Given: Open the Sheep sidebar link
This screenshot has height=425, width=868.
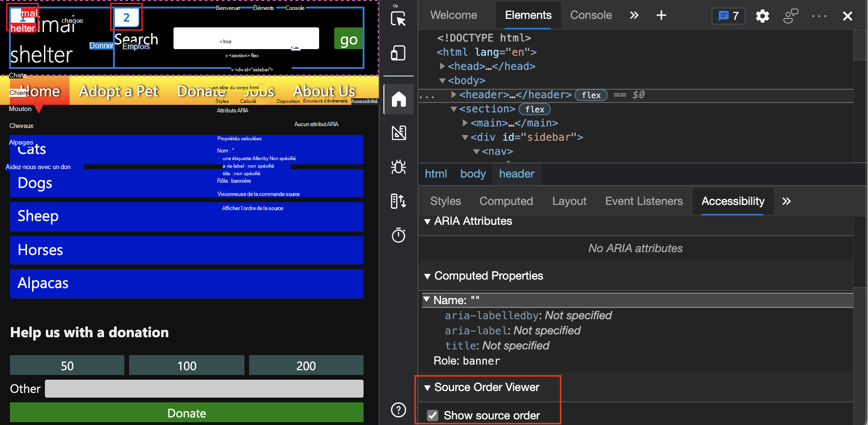Looking at the screenshot, I should [x=187, y=216].
